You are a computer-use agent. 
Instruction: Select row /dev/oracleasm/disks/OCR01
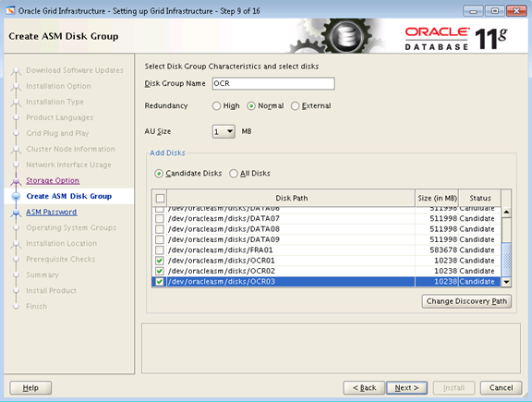[326, 261]
